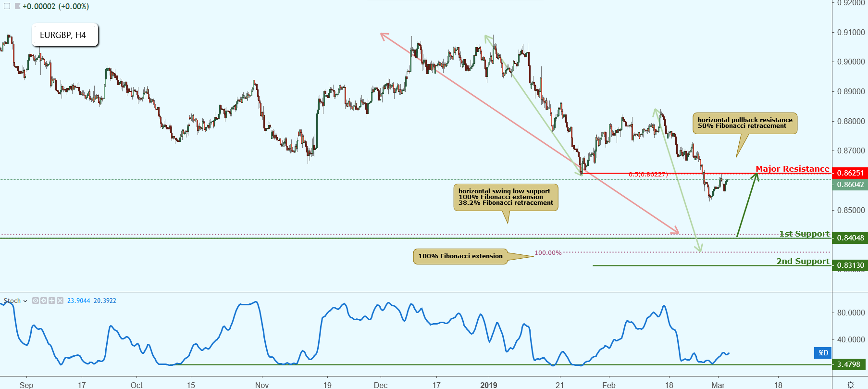
Task: Click the horizontal swing low support callout
Action: point(506,197)
